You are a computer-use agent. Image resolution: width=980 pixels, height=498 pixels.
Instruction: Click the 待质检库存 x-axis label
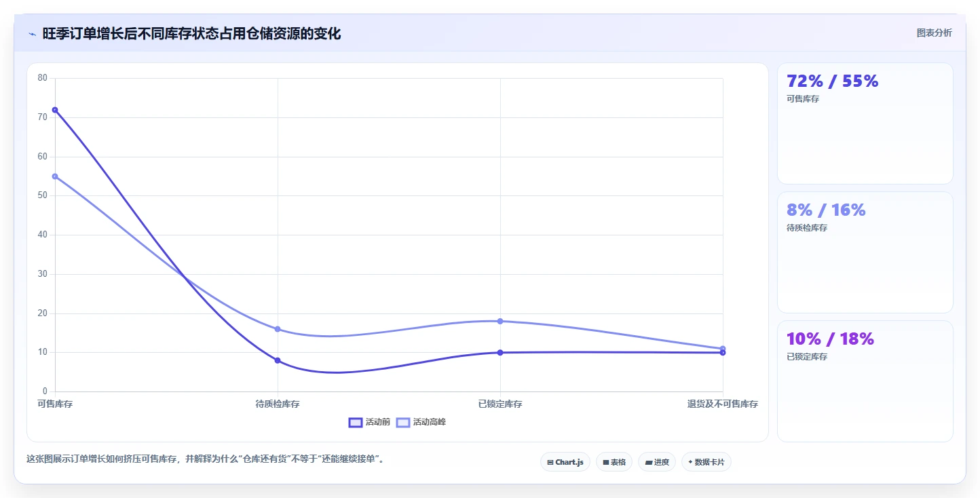point(278,404)
